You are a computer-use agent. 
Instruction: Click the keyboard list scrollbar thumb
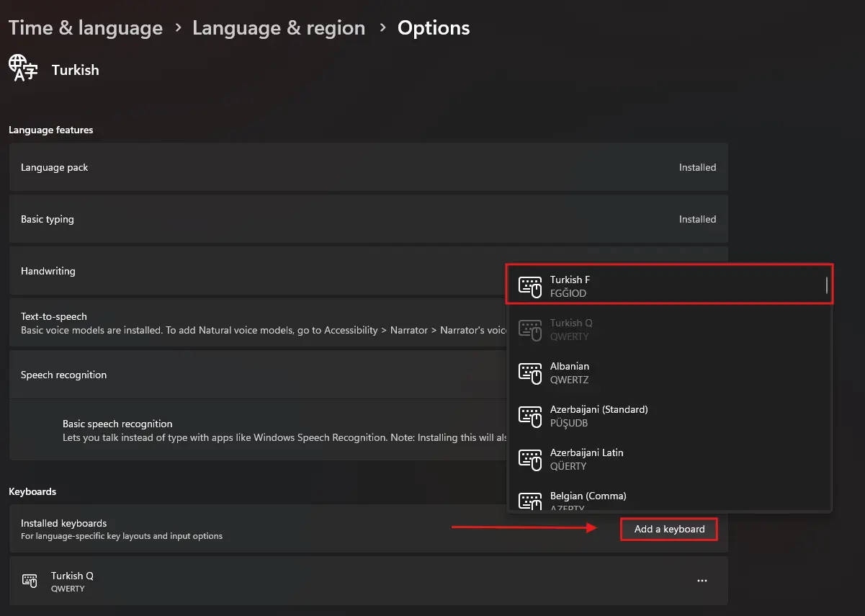827,285
